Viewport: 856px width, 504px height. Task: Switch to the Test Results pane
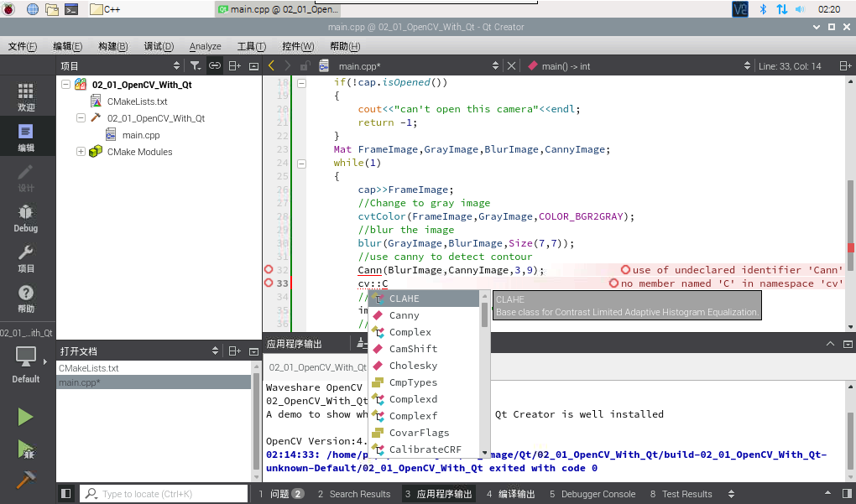point(681,494)
